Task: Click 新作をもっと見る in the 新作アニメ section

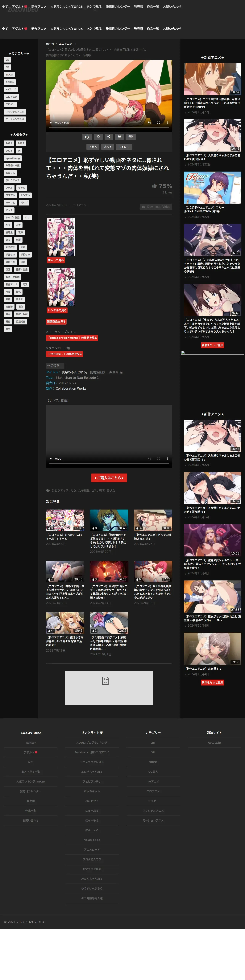Action: (x=212, y=682)
